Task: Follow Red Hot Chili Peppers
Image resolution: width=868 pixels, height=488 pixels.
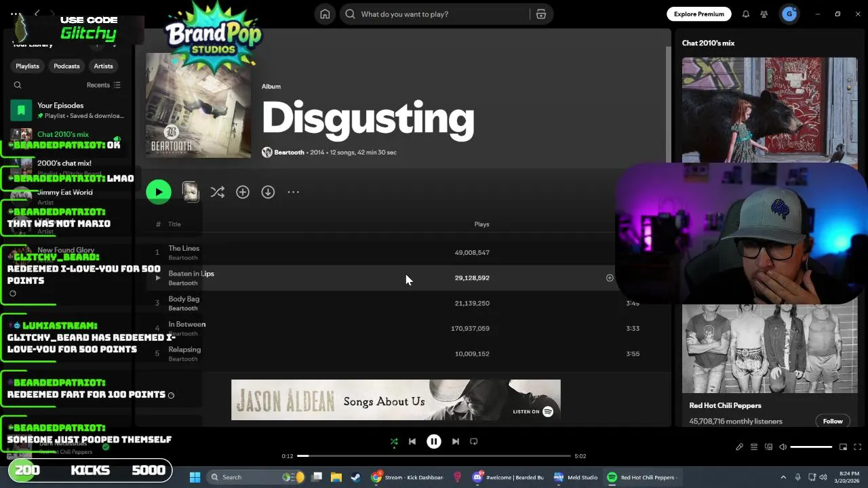Action: pos(833,422)
